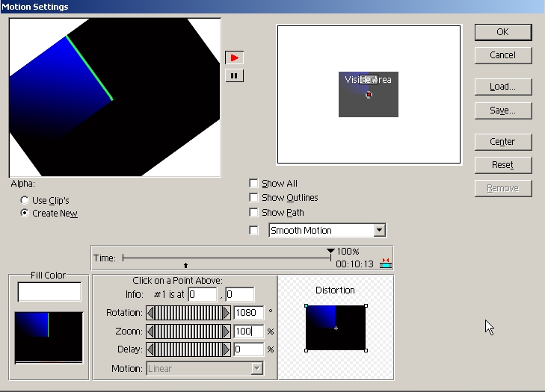Screen dimensions: 545x392
Task: Select the bottom-left distortion corner handle
Action: (x=306, y=351)
